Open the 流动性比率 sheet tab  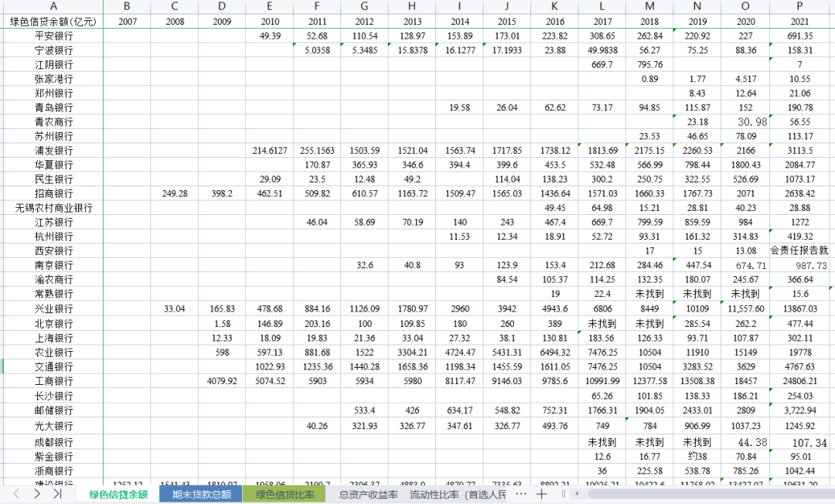(x=458, y=495)
